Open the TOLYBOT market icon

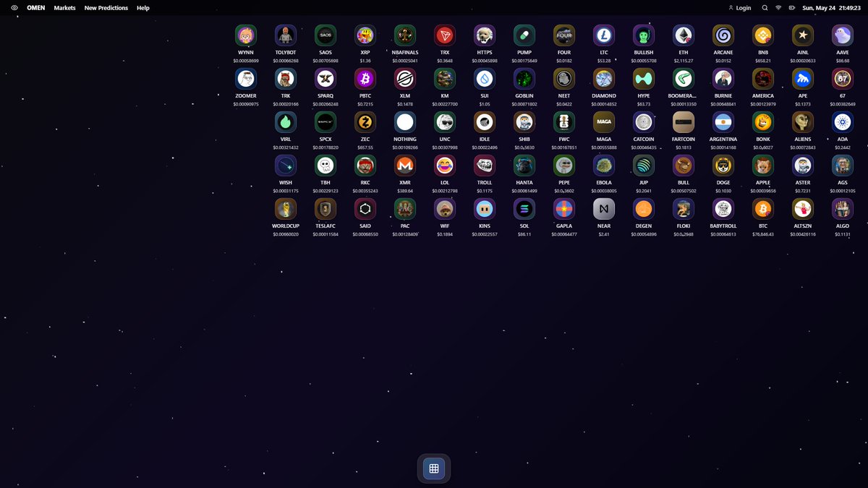[x=286, y=35]
